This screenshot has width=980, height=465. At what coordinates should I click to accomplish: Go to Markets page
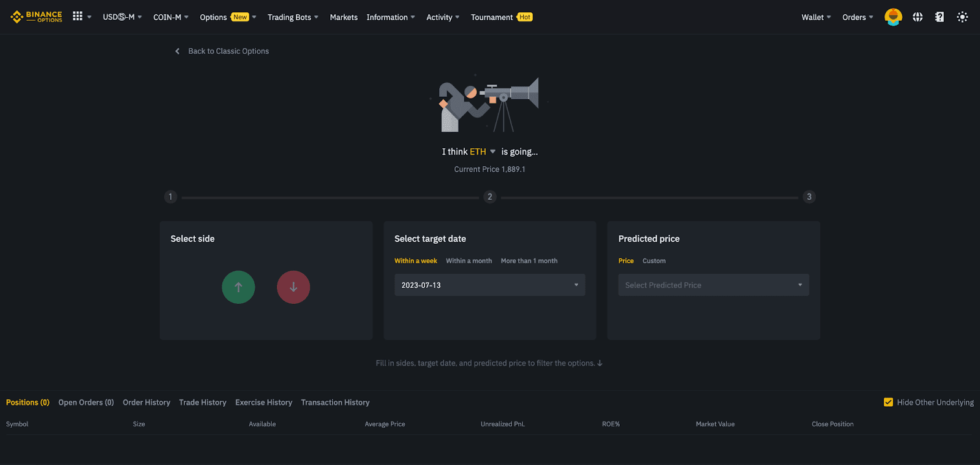click(344, 17)
